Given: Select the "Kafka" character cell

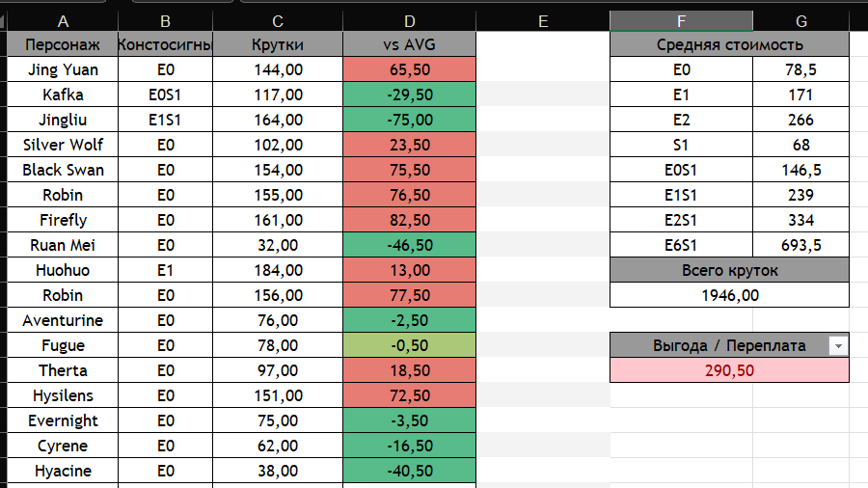Looking at the screenshot, I should [63, 95].
